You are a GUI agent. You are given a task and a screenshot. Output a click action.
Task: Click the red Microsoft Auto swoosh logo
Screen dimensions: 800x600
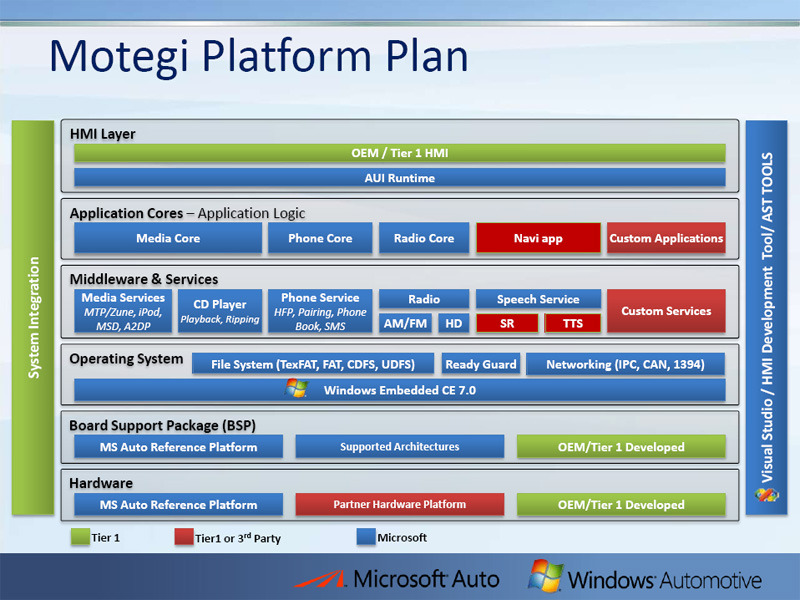[x=320, y=579]
